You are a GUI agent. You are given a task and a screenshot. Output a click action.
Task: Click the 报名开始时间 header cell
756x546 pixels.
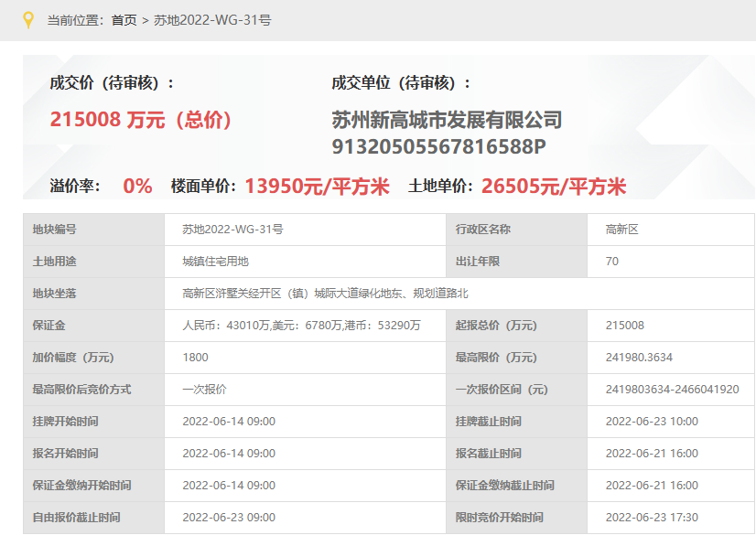click(x=94, y=454)
